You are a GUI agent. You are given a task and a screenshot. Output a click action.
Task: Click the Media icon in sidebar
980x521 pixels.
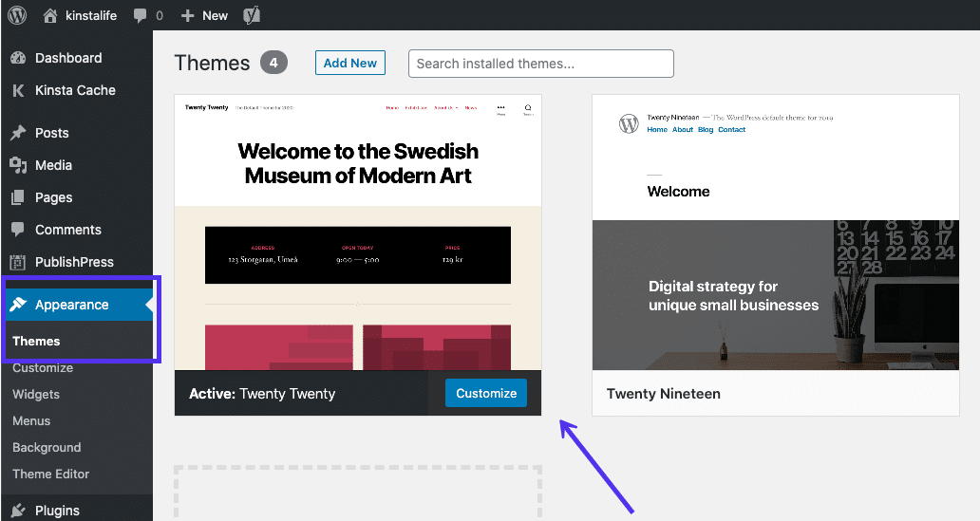[18, 165]
